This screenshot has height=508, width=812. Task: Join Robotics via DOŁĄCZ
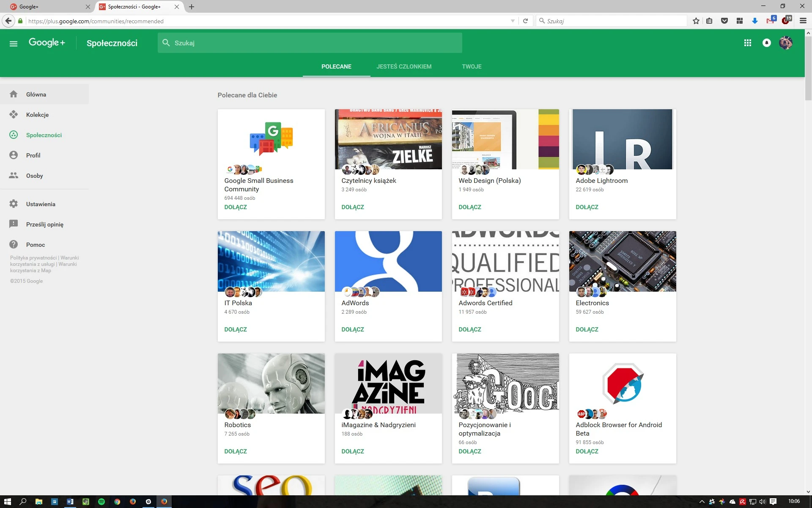coord(236,451)
